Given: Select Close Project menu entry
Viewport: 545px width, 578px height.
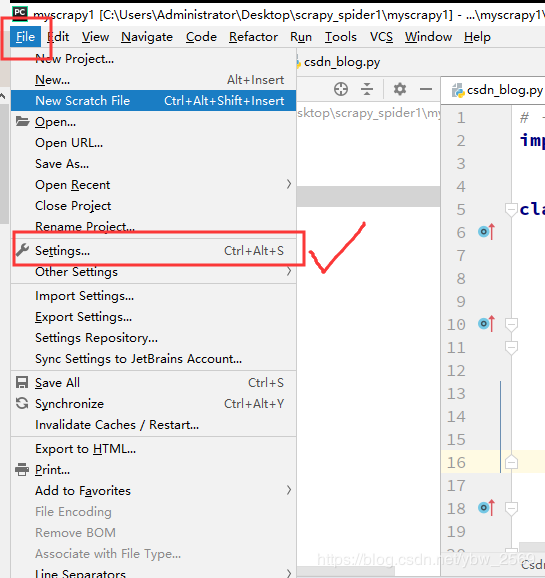Looking at the screenshot, I should (153, 205).
